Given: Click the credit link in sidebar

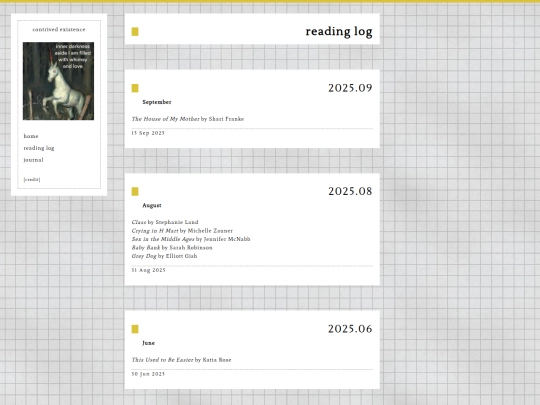Looking at the screenshot, I should [x=32, y=179].
